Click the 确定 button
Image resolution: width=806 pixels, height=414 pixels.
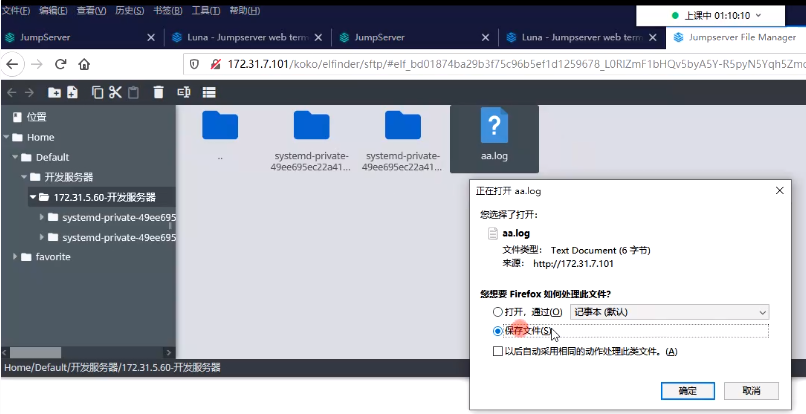(x=688, y=391)
